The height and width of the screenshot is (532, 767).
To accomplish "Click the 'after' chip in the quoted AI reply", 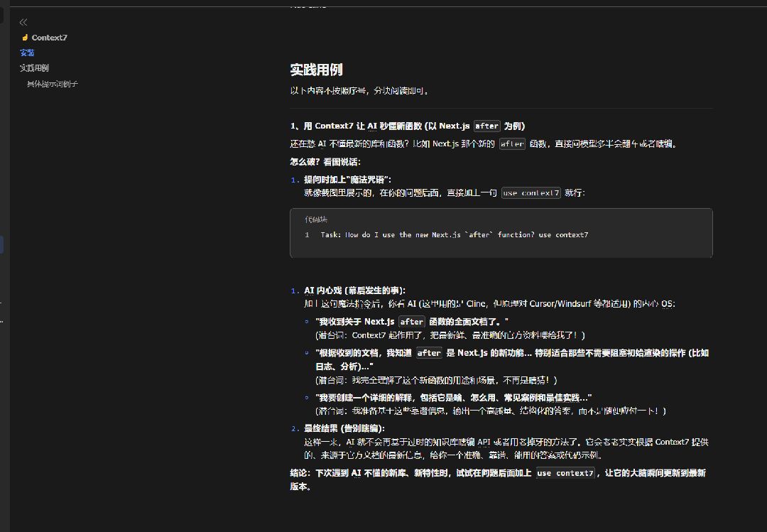I will coord(412,321).
